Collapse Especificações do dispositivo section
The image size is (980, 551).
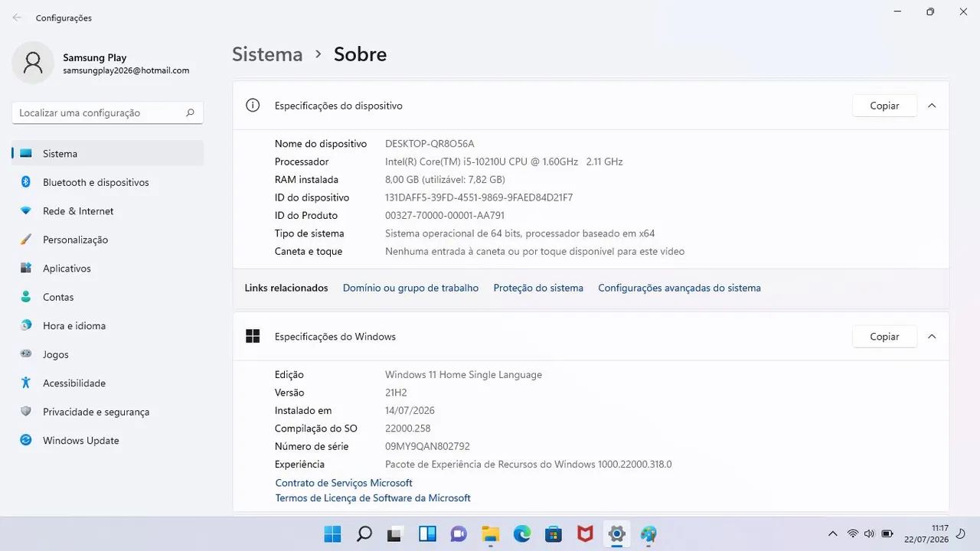coord(932,106)
